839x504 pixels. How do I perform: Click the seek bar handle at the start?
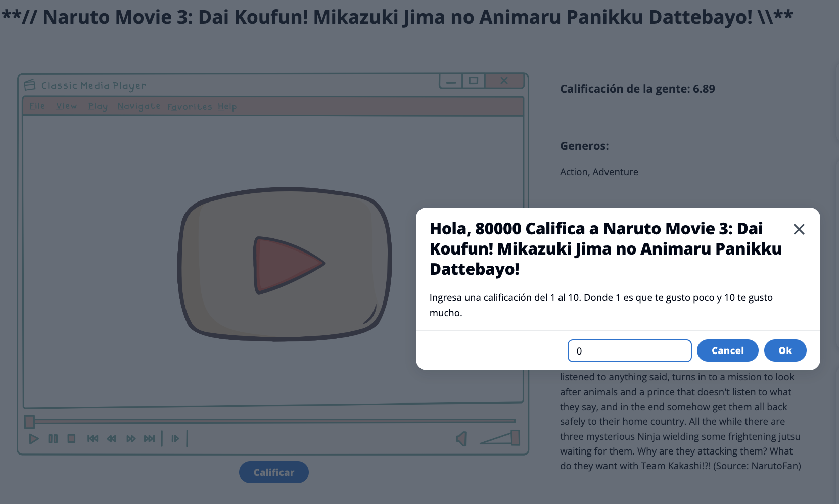(x=29, y=422)
